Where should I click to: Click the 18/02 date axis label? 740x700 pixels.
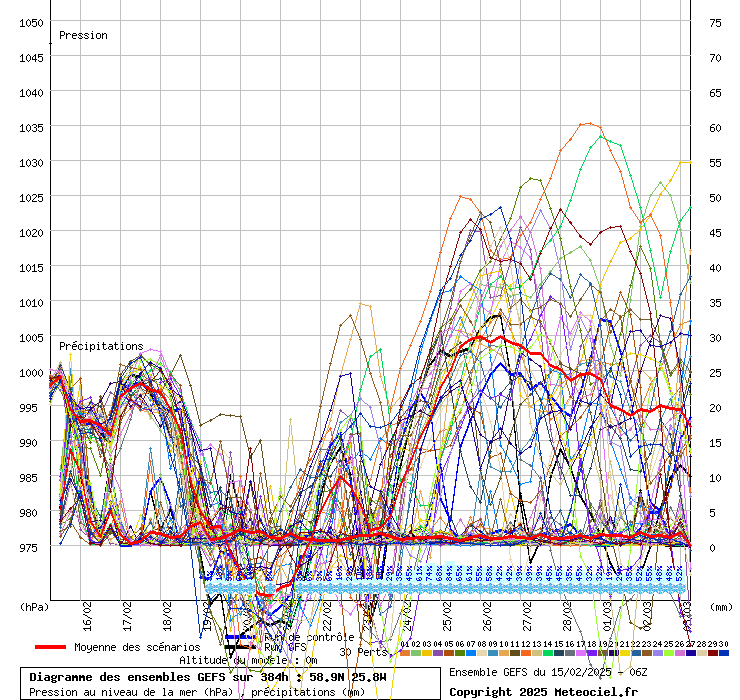point(167,616)
